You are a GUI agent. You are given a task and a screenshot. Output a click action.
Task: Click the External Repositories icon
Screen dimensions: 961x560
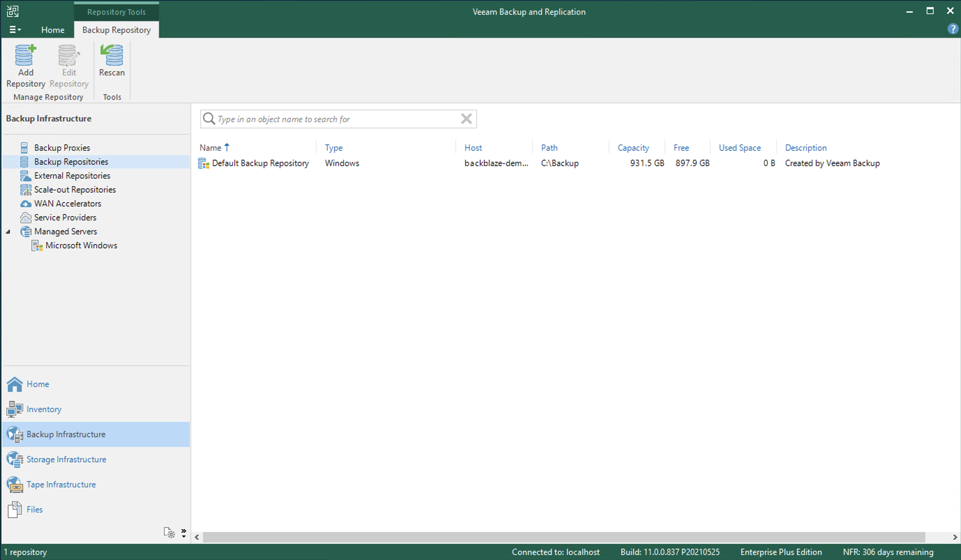[x=25, y=176]
